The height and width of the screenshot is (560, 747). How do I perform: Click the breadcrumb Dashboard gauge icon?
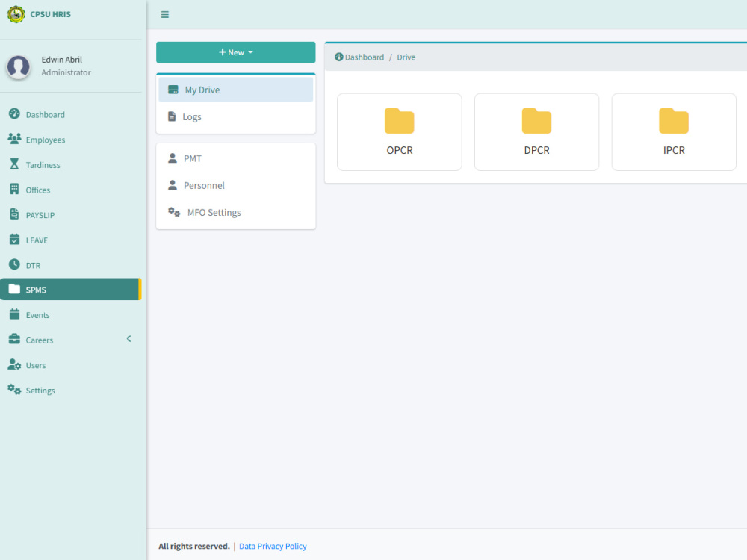pos(338,57)
